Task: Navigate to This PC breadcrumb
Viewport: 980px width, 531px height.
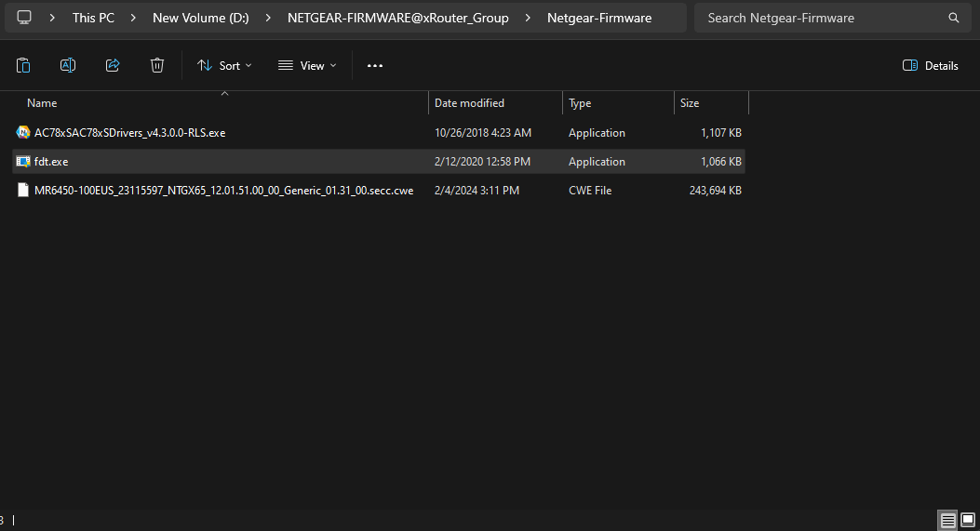Action: 93,18
